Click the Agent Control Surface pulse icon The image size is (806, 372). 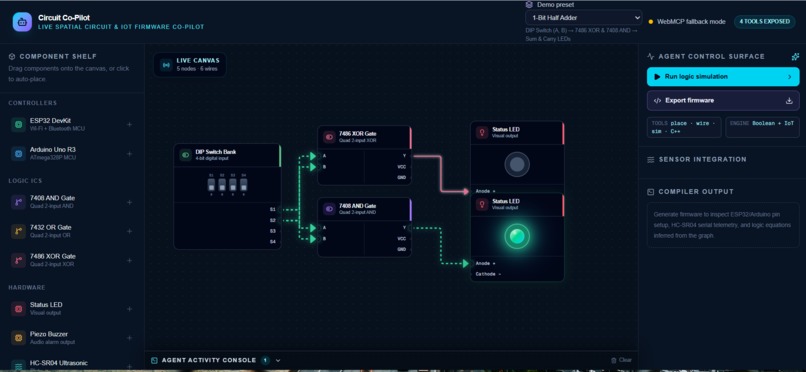[x=651, y=57]
